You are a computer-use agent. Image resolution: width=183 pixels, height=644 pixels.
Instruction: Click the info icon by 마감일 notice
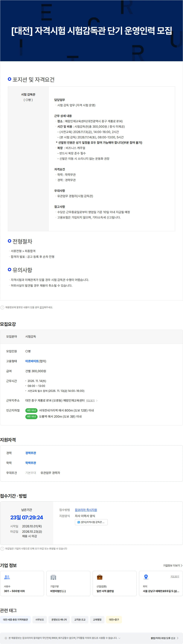click(x=2, y=549)
